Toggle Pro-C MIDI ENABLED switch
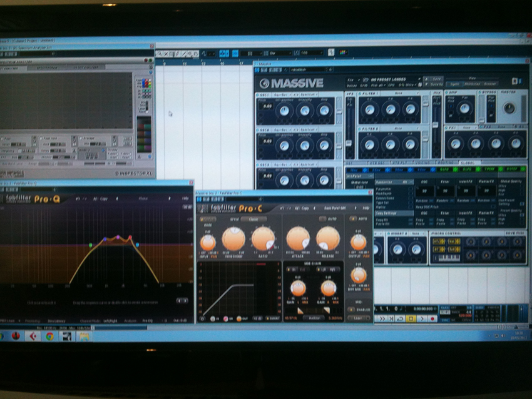The image size is (532, 399). point(351,309)
